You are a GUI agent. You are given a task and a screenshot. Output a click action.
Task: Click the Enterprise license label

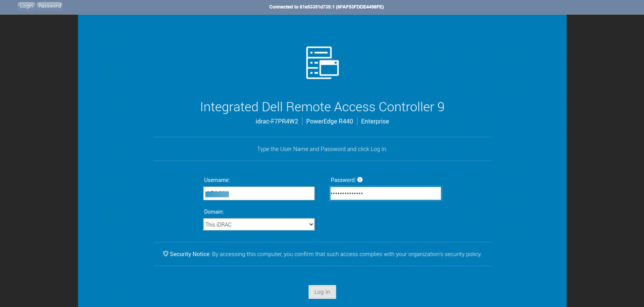click(375, 121)
